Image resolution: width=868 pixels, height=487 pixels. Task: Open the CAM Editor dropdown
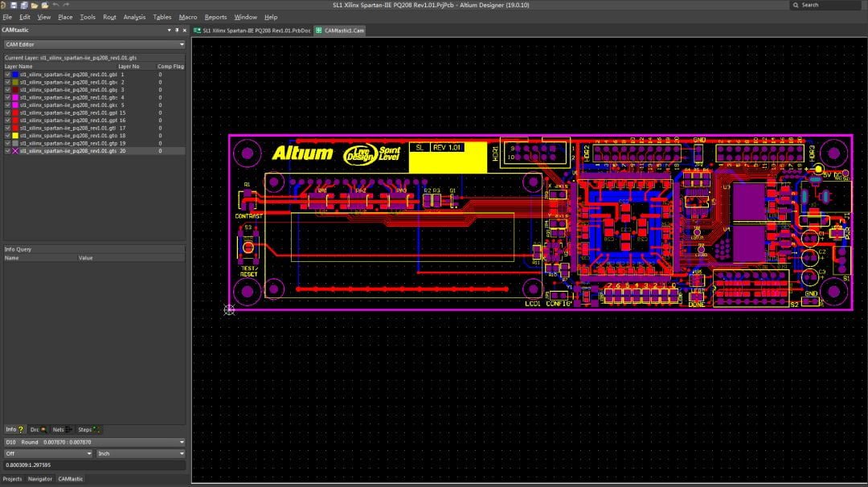[x=94, y=44]
